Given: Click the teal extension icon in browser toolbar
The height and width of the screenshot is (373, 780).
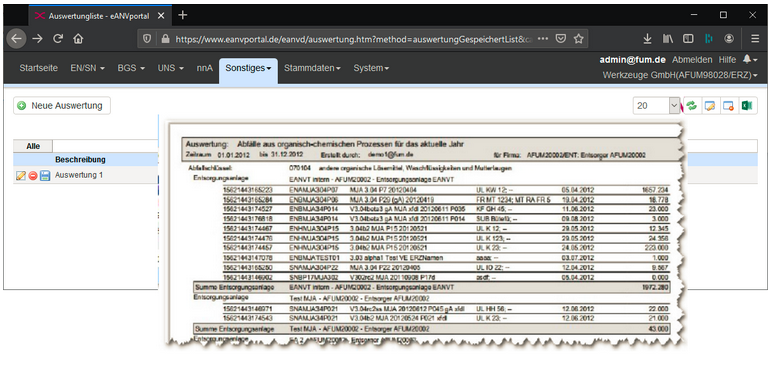Looking at the screenshot, I should tap(709, 39).
